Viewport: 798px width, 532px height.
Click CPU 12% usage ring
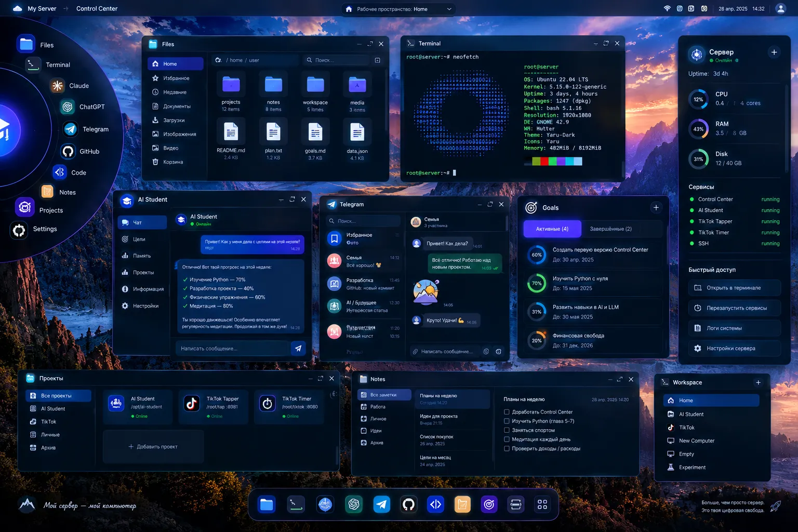[x=698, y=99]
